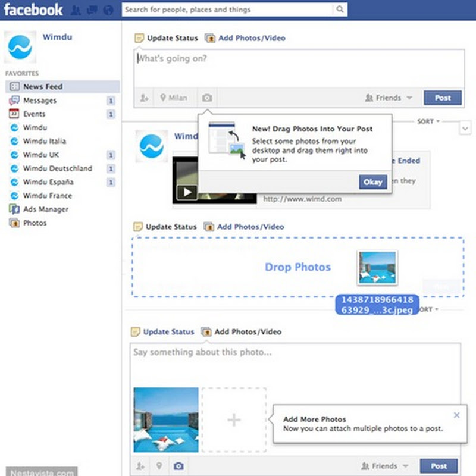Click the sidebar Photos icon
The width and height of the screenshot is (476, 476).
point(14,223)
